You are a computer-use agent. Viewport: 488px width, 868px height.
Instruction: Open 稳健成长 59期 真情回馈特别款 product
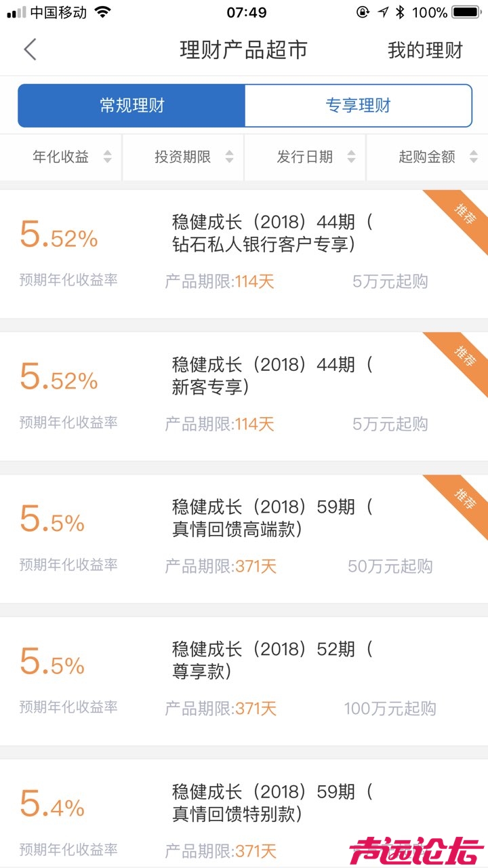coord(271,802)
